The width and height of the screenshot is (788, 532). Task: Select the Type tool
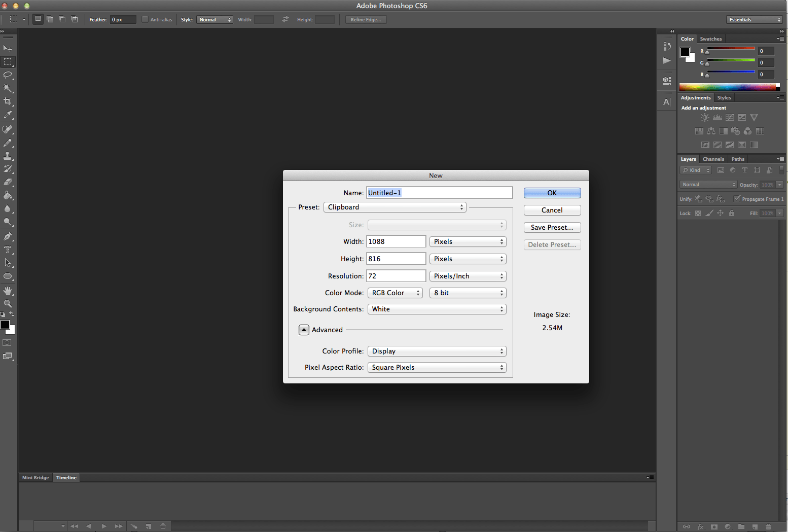pyautogui.click(x=8, y=250)
